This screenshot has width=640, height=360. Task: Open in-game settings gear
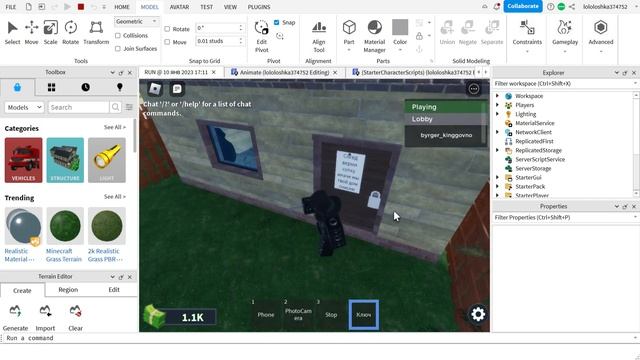pos(478,314)
